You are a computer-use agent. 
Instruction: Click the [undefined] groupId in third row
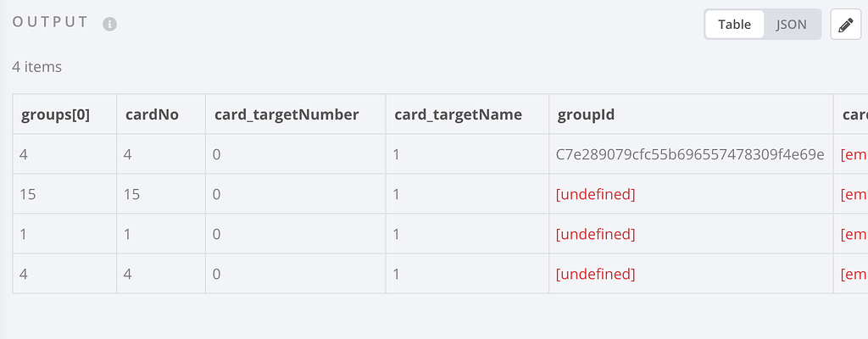tap(595, 234)
